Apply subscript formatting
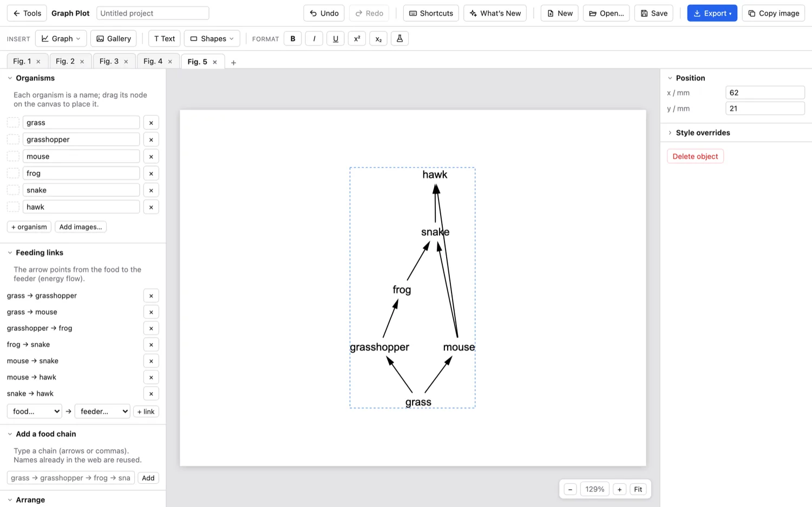Screen dimensions: 812x507 click(378, 38)
